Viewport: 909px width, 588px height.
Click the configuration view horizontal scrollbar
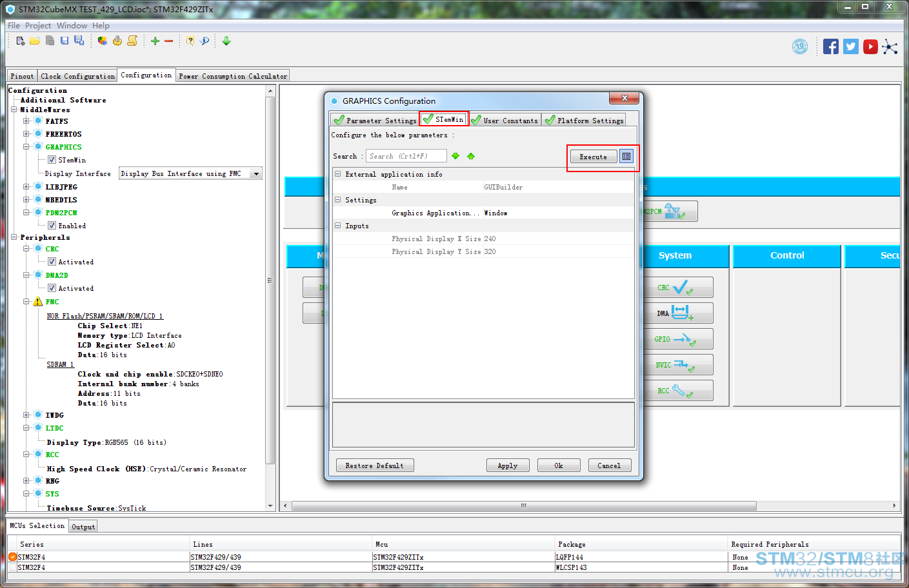524,505
